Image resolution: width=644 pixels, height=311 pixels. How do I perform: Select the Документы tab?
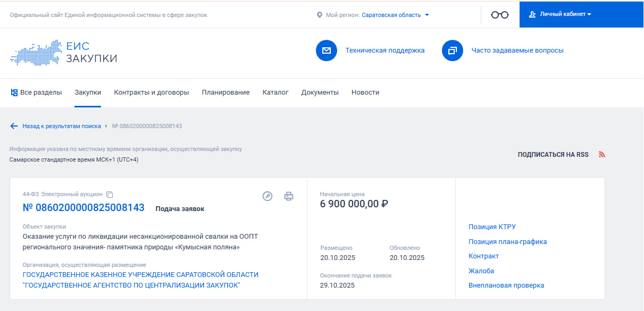pyautogui.click(x=319, y=92)
